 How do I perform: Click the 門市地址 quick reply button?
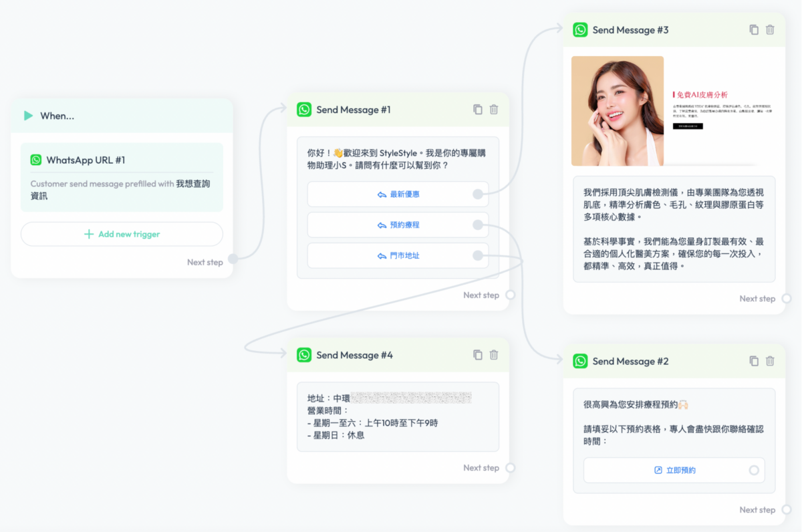pyautogui.click(x=398, y=255)
